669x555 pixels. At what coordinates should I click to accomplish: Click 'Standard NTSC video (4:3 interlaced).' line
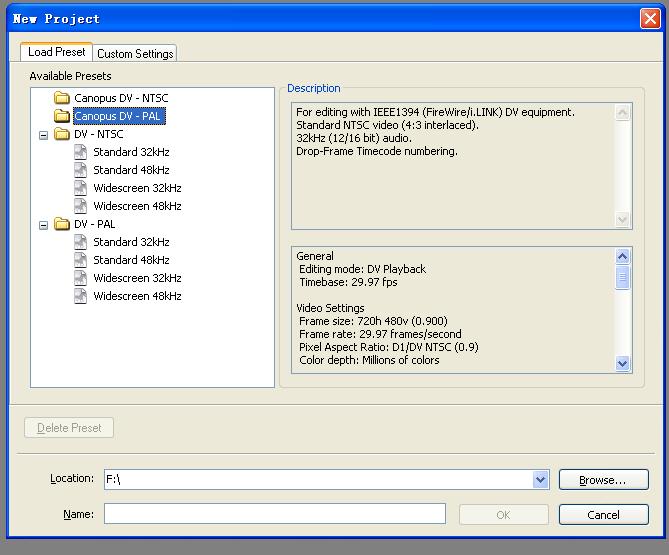387,125
